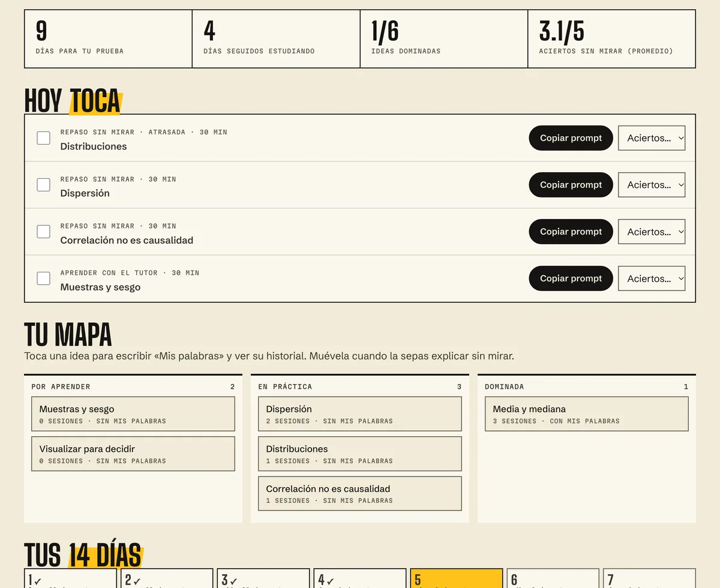Viewport: 720px width, 588px height.
Task: Open the Muestras y sesgo map card
Action: [x=133, y=414]
